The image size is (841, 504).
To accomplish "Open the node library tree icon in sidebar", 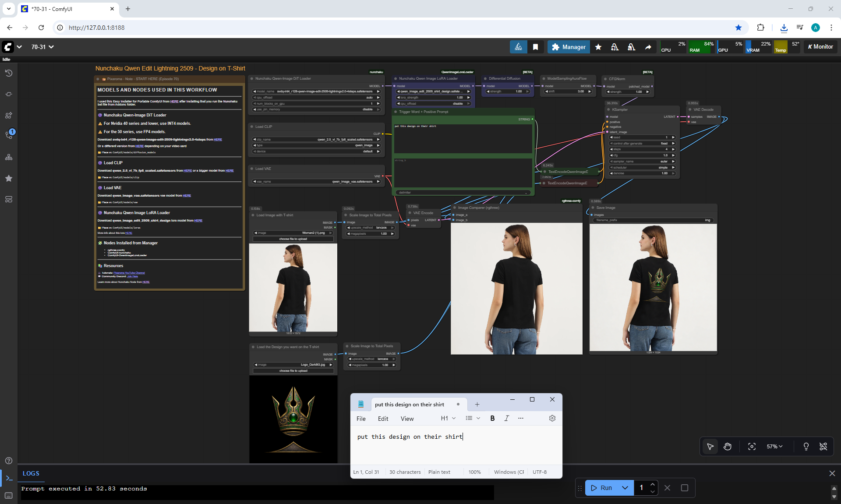I will (8, 157).
